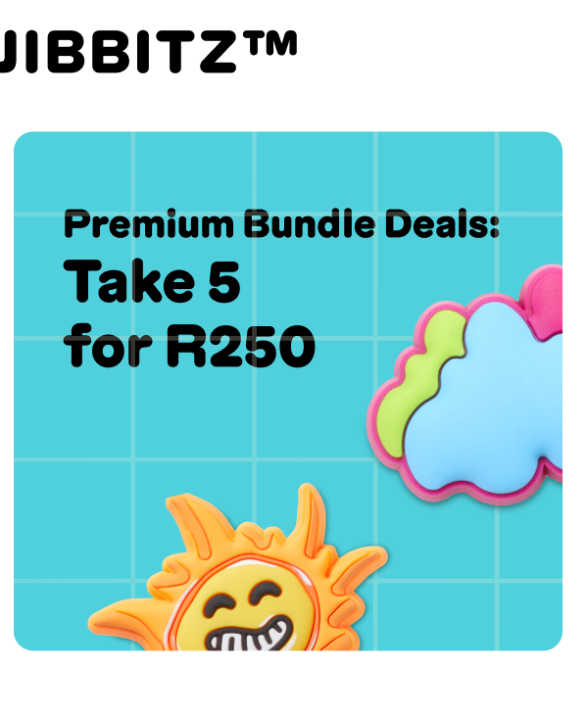
Task: Click the trademark symbol after JIBBITZ
Action: (x=272, y=42)
